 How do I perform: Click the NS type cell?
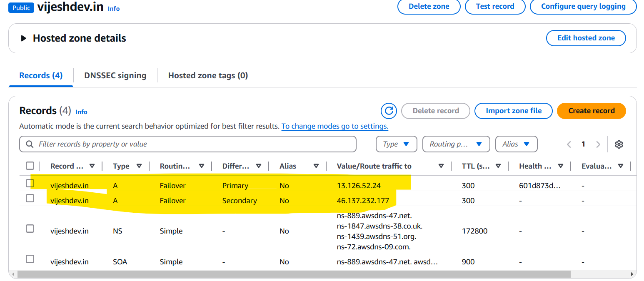pos(117,231)
